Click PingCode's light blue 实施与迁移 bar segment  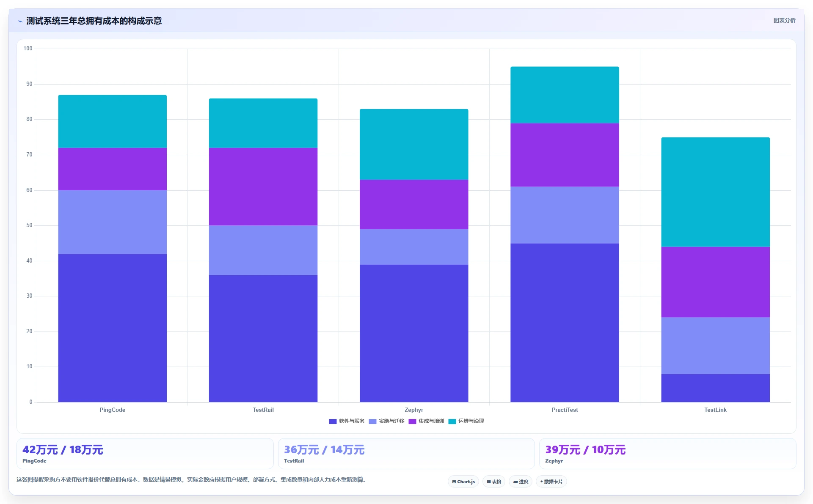tap(112, 222)
